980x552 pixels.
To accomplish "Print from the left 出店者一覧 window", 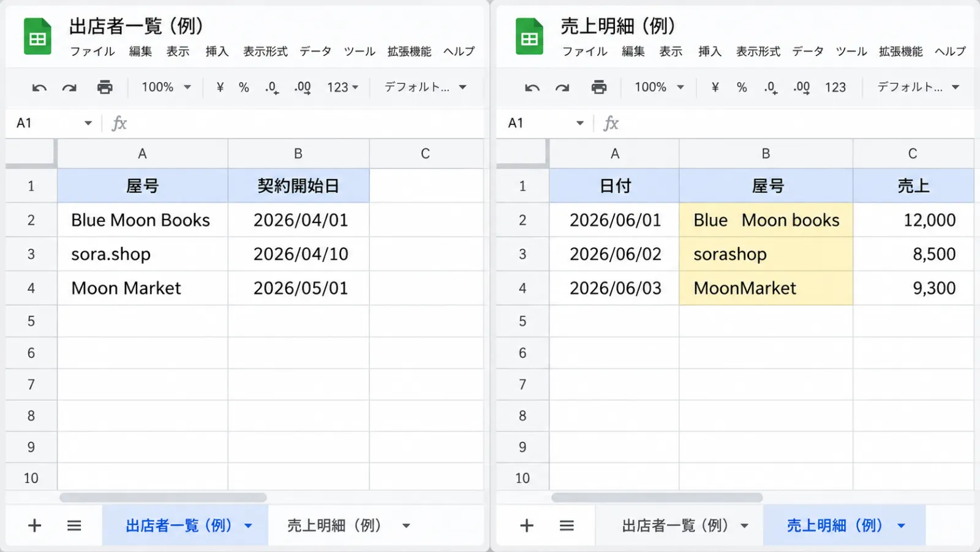I will (x=105, y=87).
